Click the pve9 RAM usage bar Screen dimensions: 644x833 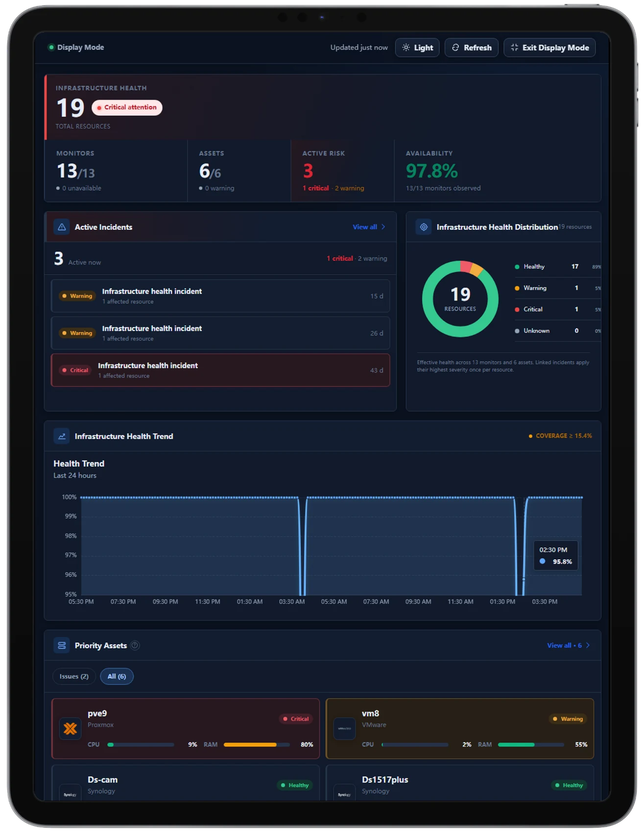pyautogui.click(x=257, y=744)
